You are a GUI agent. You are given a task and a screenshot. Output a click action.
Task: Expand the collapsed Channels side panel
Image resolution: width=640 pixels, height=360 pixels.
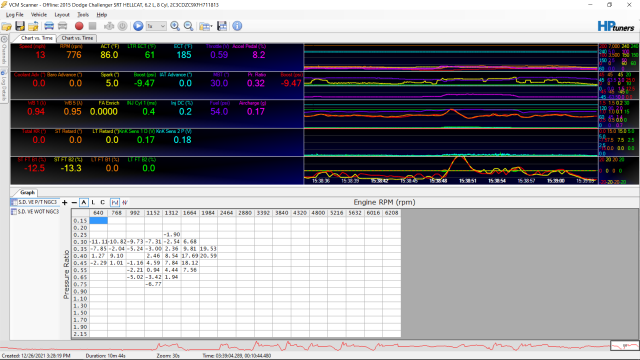(x=4, y=51)
